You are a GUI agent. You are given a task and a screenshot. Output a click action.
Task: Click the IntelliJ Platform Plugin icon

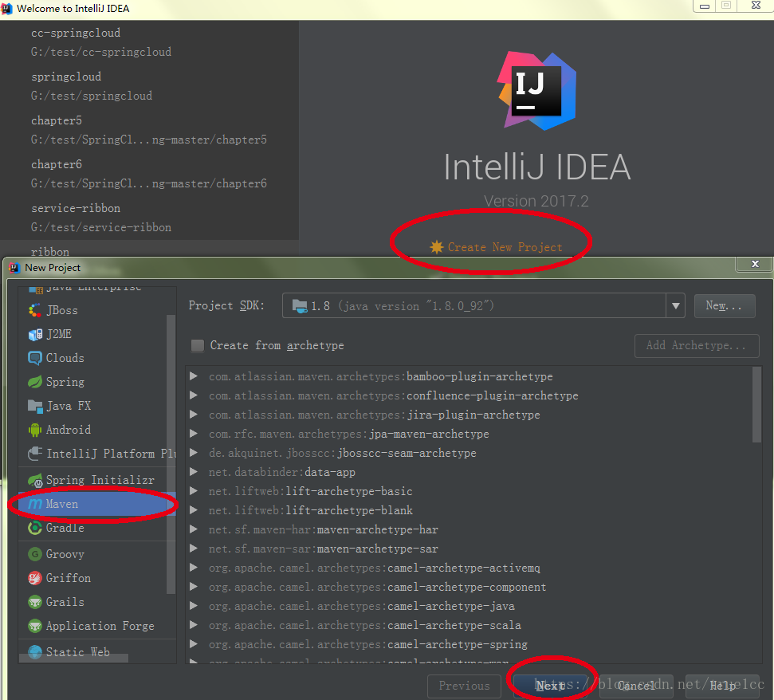click(x=35, y=453)
